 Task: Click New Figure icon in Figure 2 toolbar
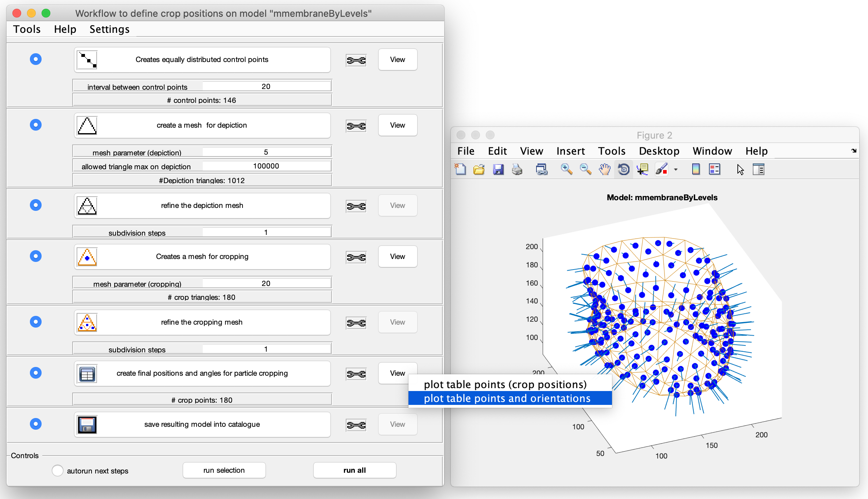(460, 169)
